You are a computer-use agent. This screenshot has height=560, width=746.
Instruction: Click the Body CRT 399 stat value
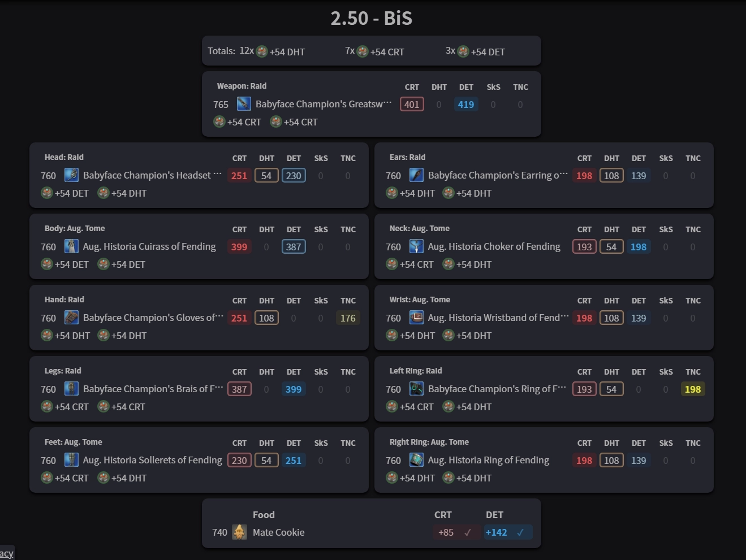[x=239, y=247]
